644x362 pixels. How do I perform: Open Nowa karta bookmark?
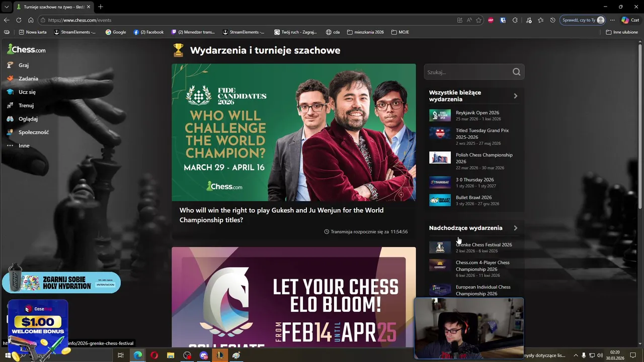pos(33,32)
